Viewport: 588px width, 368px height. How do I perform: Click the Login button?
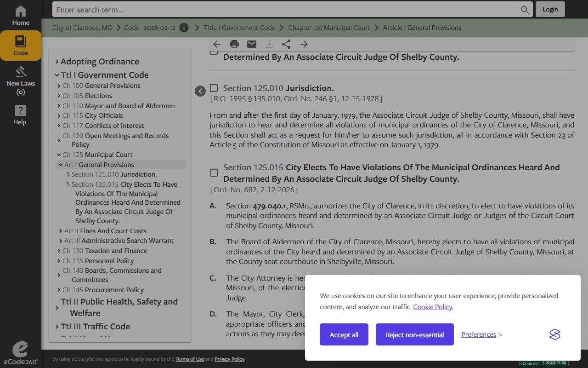click(x=550, y=9)
